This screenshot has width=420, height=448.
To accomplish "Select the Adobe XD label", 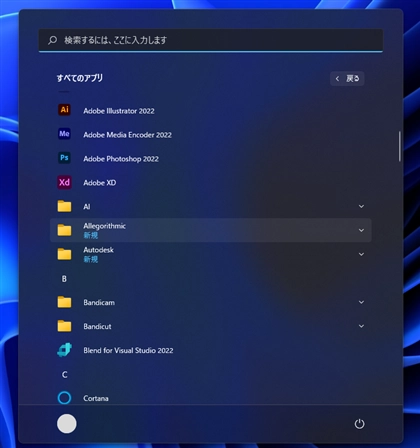I will pos(100,183).
